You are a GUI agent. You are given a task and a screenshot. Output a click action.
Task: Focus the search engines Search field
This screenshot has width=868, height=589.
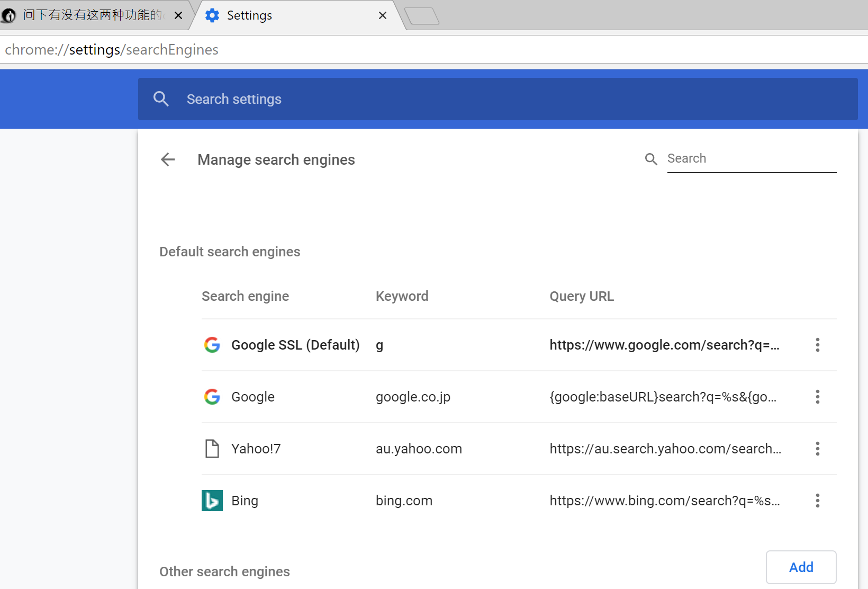pyautogui.click(x=752, y=159)
